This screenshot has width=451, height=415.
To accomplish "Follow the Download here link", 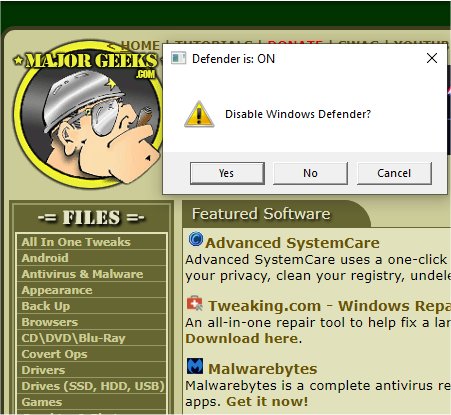I will (x=242, y=338).
